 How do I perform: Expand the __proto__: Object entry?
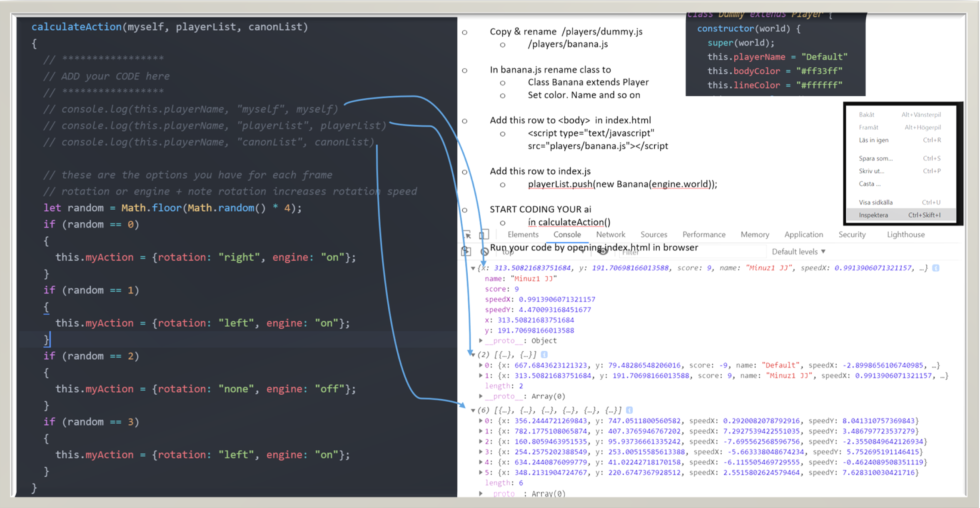[x=481, y=341]
